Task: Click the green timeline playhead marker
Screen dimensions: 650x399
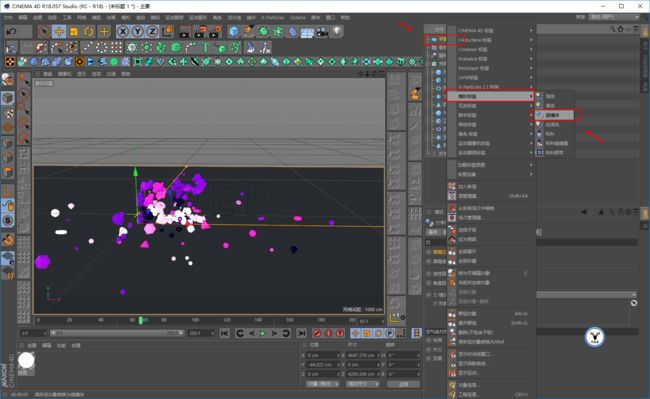Action: point(141,320)
